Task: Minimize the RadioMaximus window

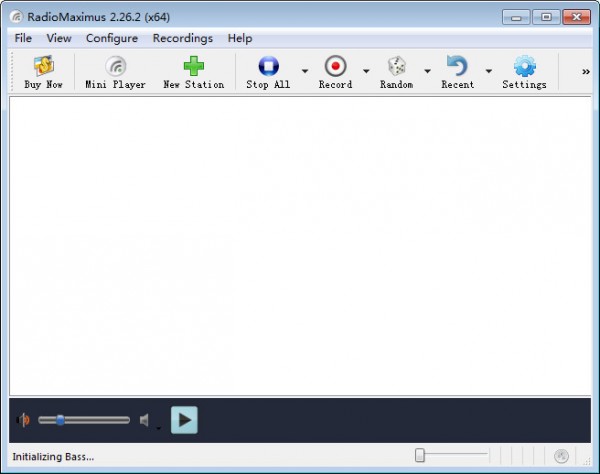Action: pos(516,17)
